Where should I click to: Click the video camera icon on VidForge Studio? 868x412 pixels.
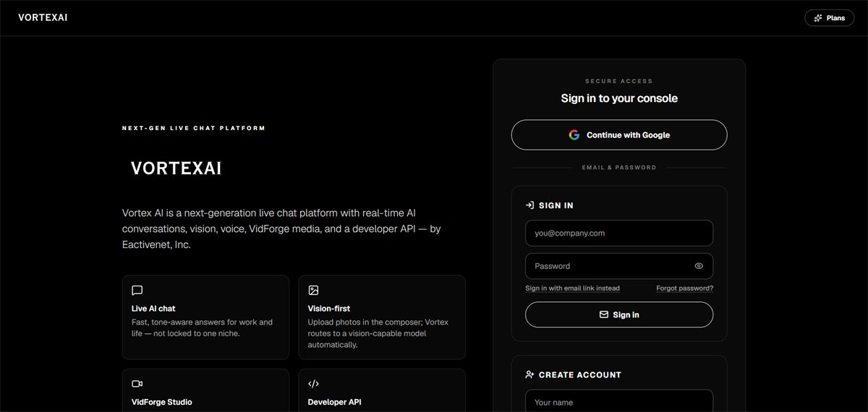coord(137,384)
